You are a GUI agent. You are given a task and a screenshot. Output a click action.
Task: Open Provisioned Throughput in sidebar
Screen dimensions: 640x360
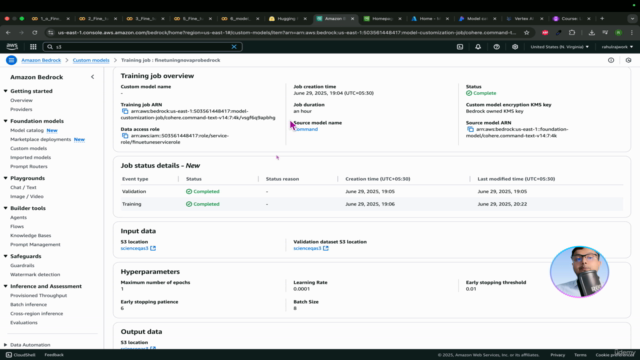(39, 296)
